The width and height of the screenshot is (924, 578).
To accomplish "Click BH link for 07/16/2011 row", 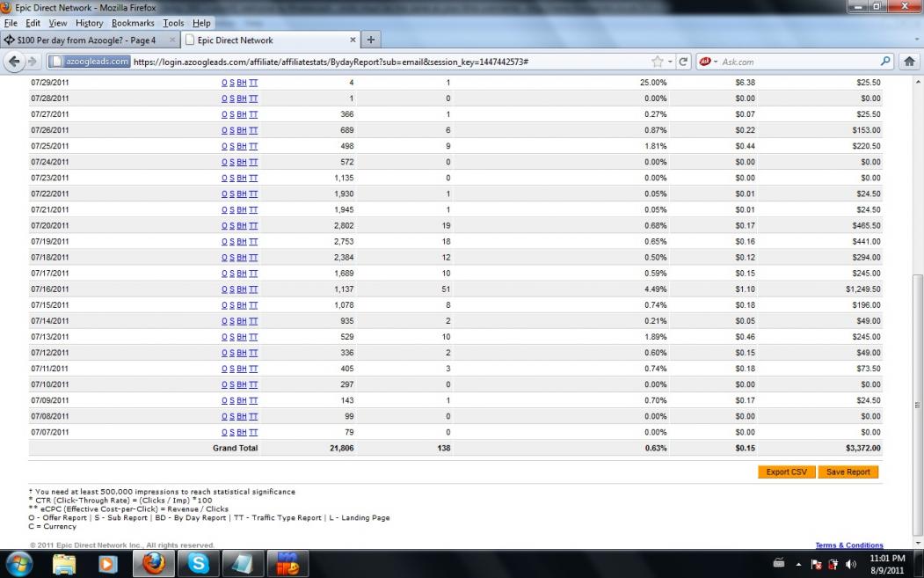I will click(x=242, y=289).
